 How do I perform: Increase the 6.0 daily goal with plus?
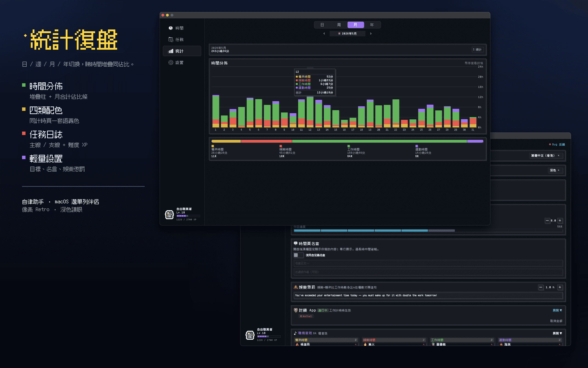coord(560,221)
